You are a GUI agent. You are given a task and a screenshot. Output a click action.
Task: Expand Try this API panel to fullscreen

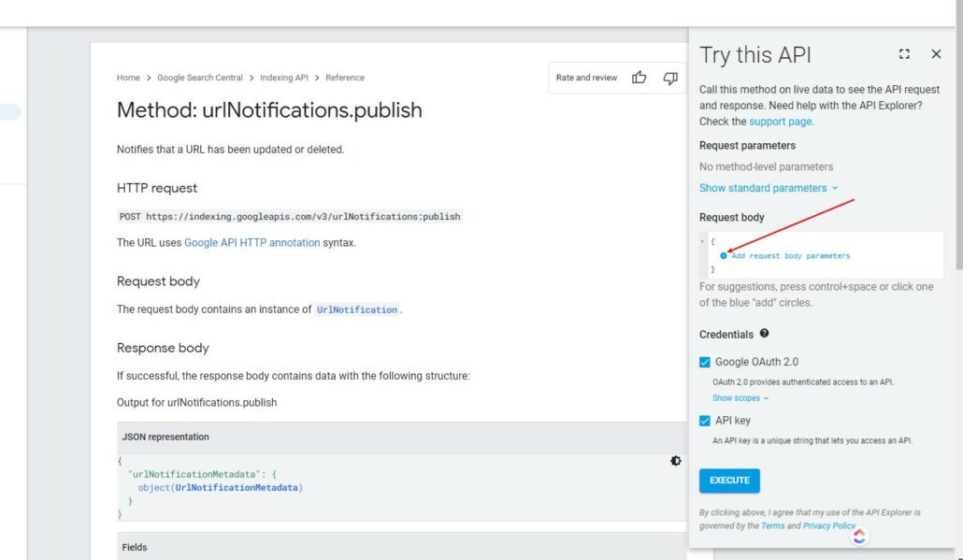click(x=904, y=55)
